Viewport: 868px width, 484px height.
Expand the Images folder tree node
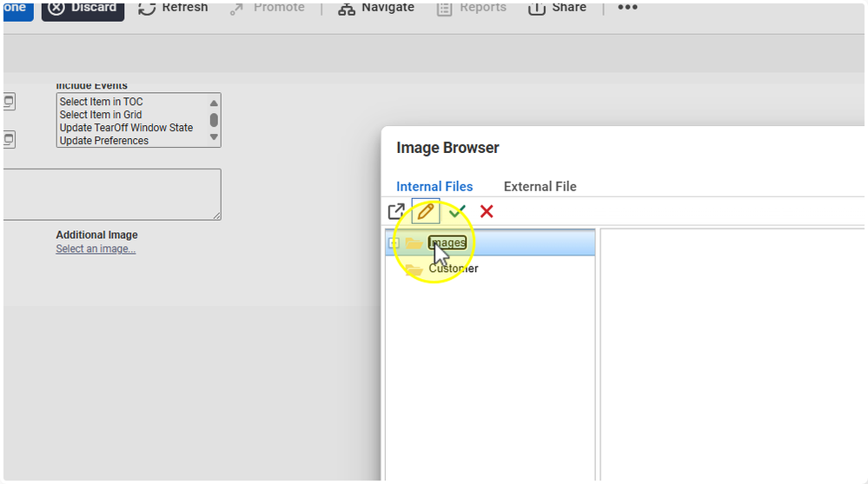[394, 243]
